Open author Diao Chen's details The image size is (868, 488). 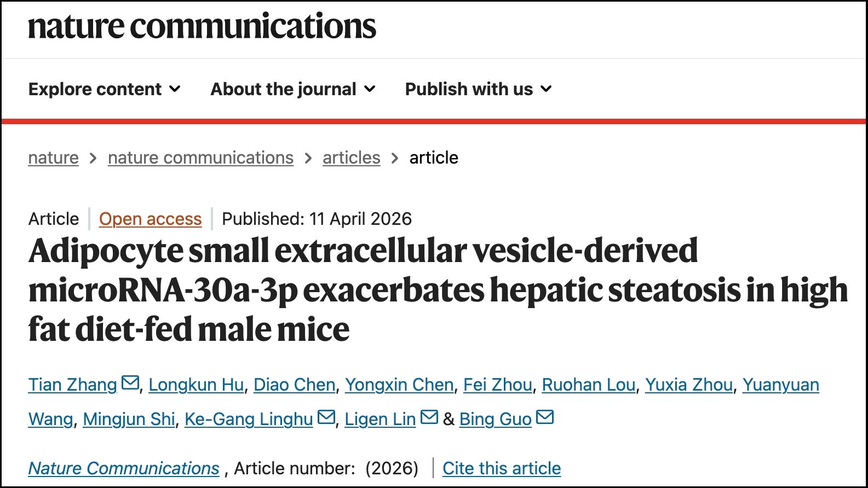tap(294, 385)
